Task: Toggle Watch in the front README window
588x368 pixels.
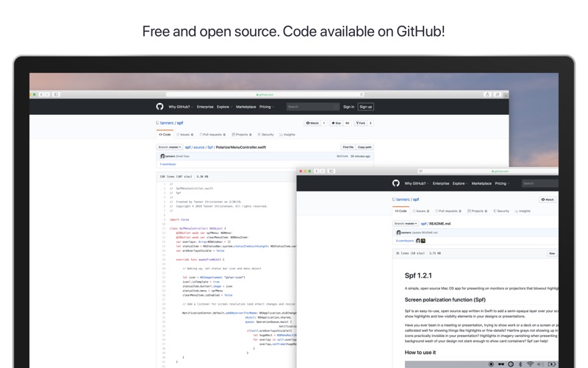Action: [x=548, y=199]
